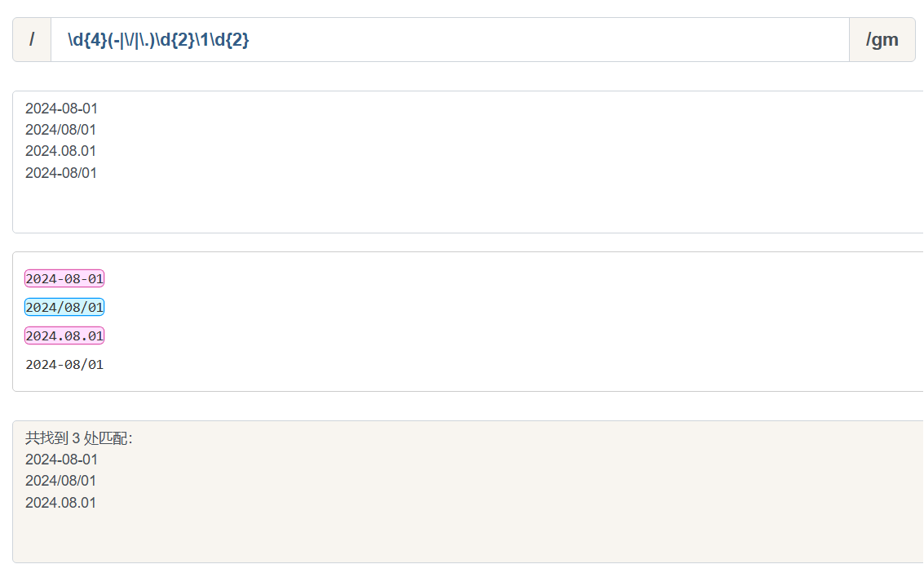This screenshot has width=924, height=573.
Task: Click the /gm flags addon
Action: coord(882,39)
